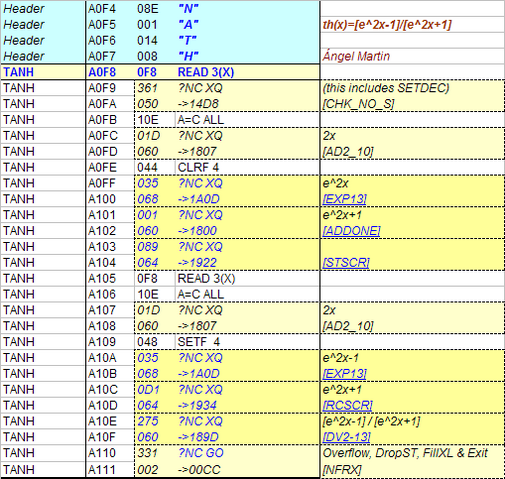
Task: Select the header letter "H" cell
Action: 188,56
